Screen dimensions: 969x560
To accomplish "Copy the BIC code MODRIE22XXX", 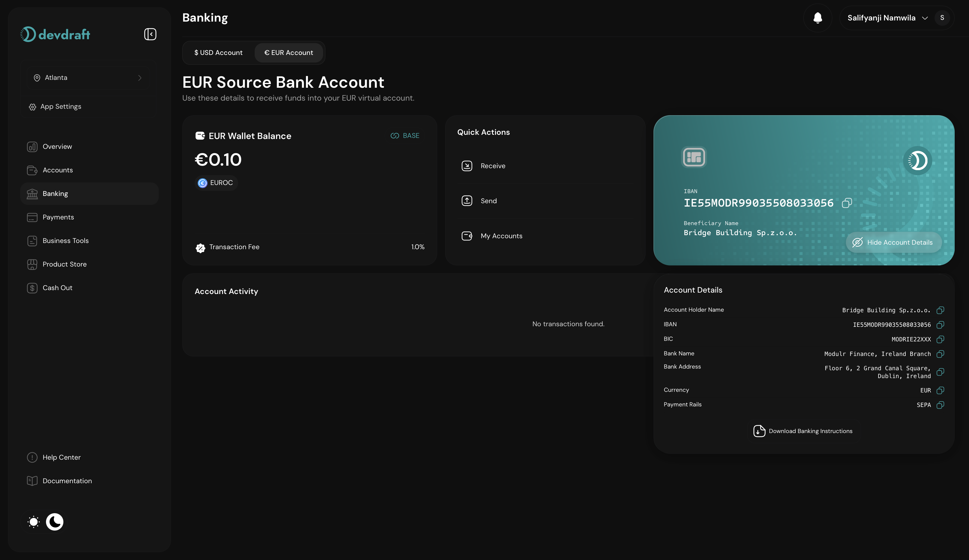I will click(x=940, y=339).
